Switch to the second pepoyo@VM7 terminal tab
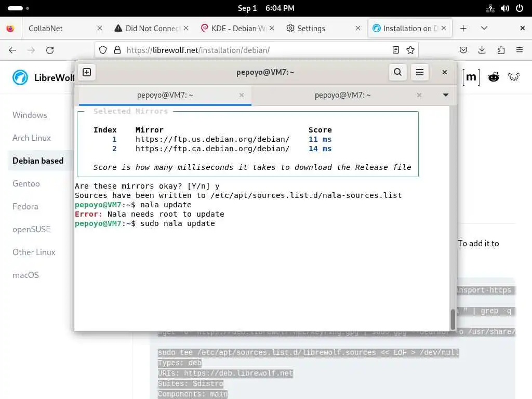532x399 pixels. [342, 96]
